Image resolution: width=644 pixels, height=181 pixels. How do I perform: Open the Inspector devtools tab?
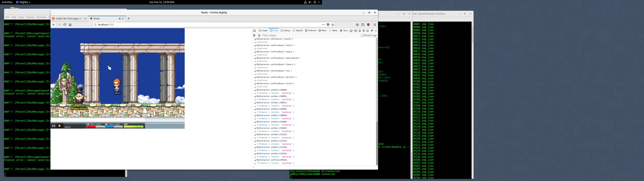pyautogui.click(x=263, y=31)
